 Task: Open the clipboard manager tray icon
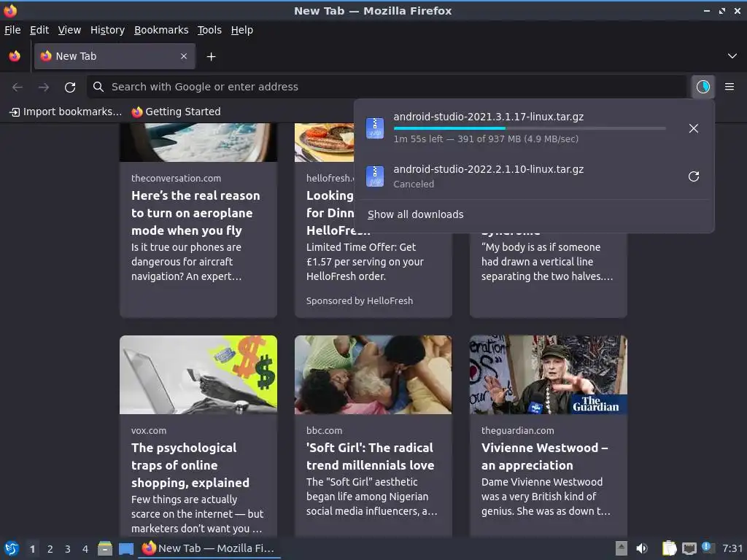coord(670,548)
